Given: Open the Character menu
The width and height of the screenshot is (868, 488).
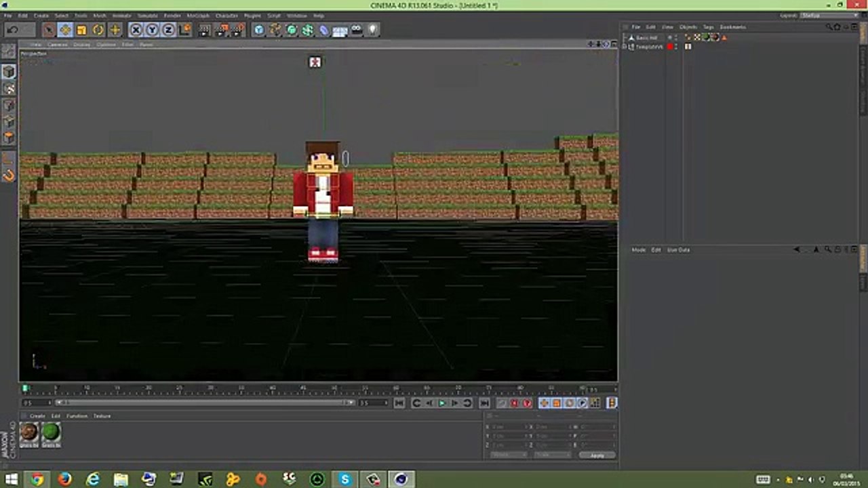Looking at the screenshot, I should point(226,15).
